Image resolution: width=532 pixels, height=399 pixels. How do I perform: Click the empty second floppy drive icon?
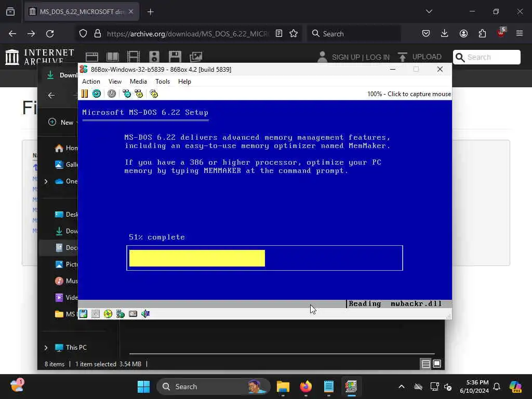(96, 314)
